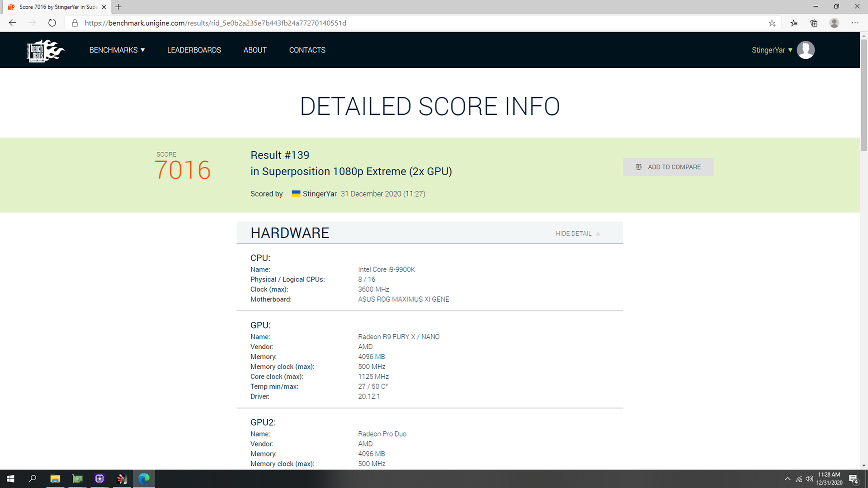
Task: Open File Explorer from the taskbar
Action: (55, 479)
